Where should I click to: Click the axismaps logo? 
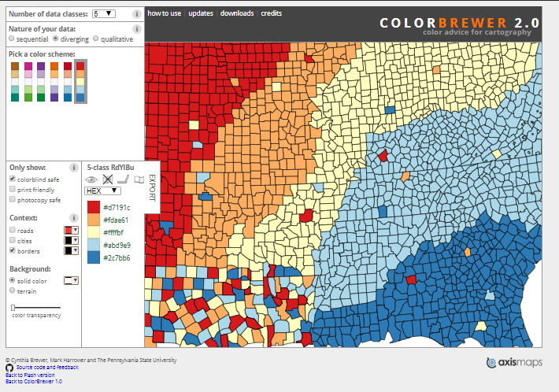click(x=514, y=362)
